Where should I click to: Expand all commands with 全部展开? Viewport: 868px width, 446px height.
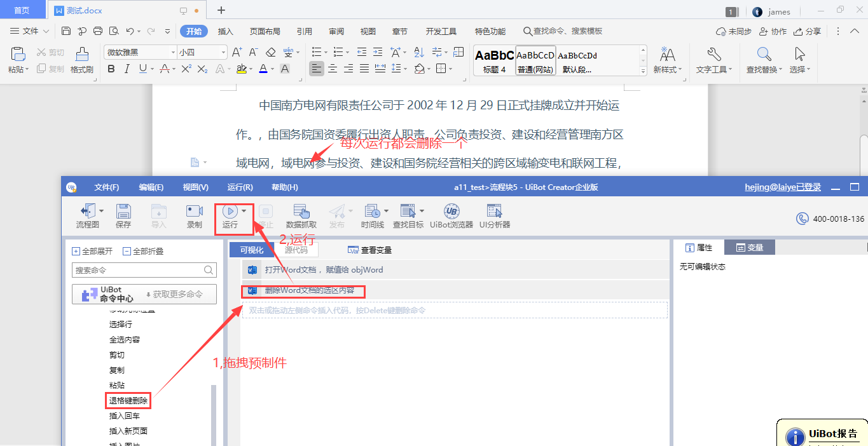[92, 251]
